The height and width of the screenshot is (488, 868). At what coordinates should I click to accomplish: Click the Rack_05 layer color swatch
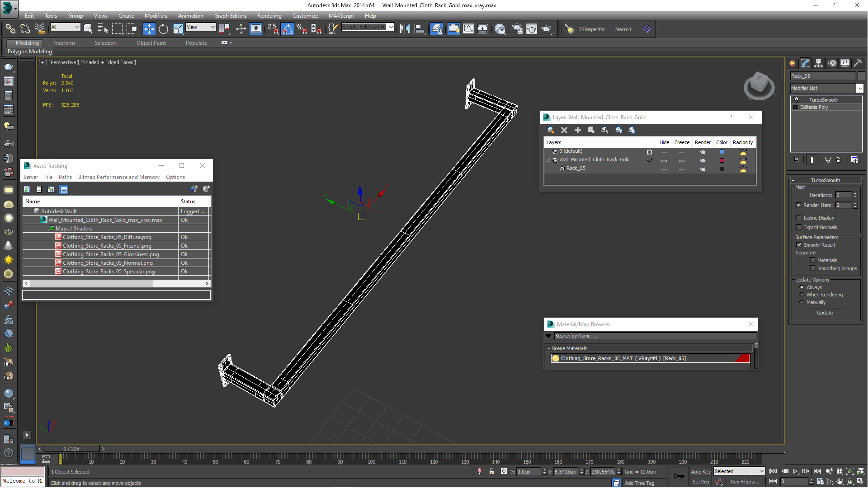pos(722,169)
